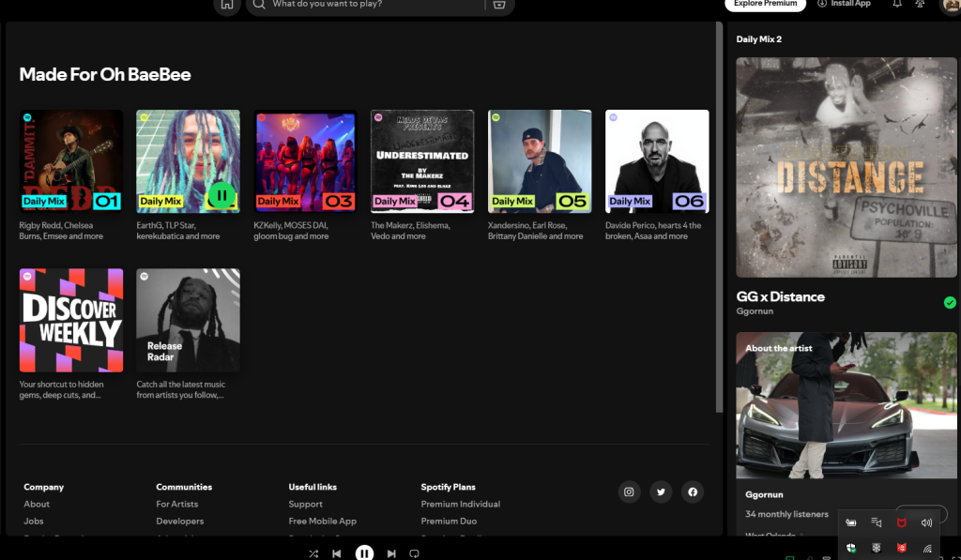Image resolution: width=961 pixels, height=560 pixels.
Task: Open Spotify's Twitter page icon
Action: tap(661, 492)
